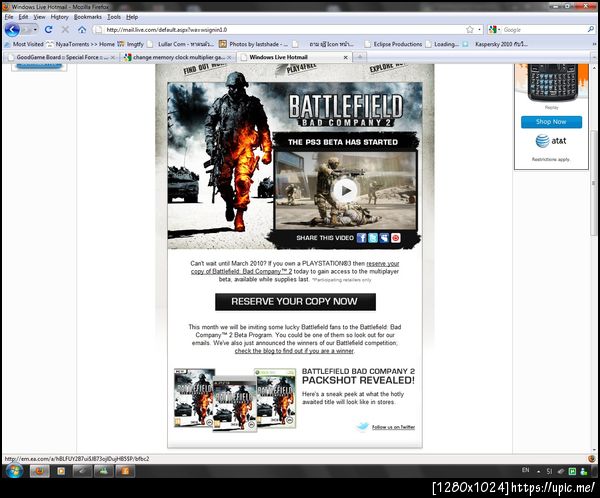The height and width of the screenshot is (498, 600).
Task: Open check the blog winner link
Action: [294, 351]
